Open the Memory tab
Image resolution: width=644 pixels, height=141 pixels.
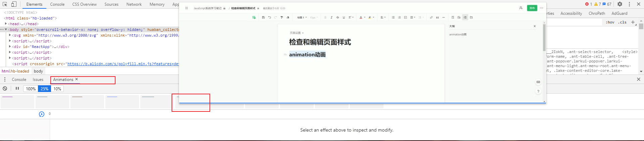(x=157, y=4)
